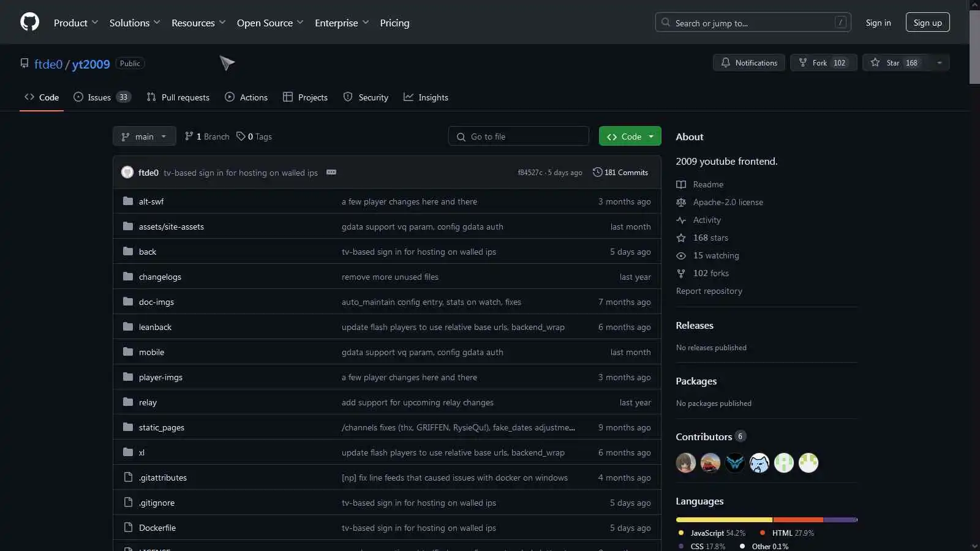Click the Readme book icon
The height and width of the screenshot is (551, 980).
click(681, 184)
